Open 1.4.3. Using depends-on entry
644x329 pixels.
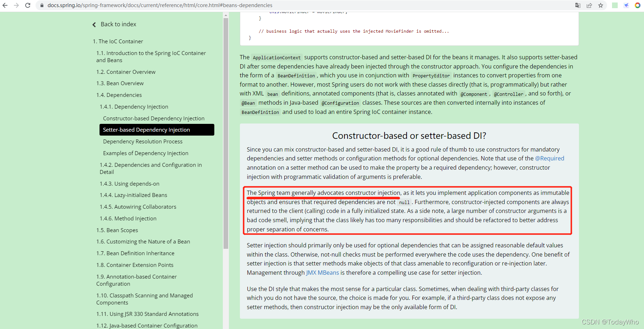tap(129, 184)
